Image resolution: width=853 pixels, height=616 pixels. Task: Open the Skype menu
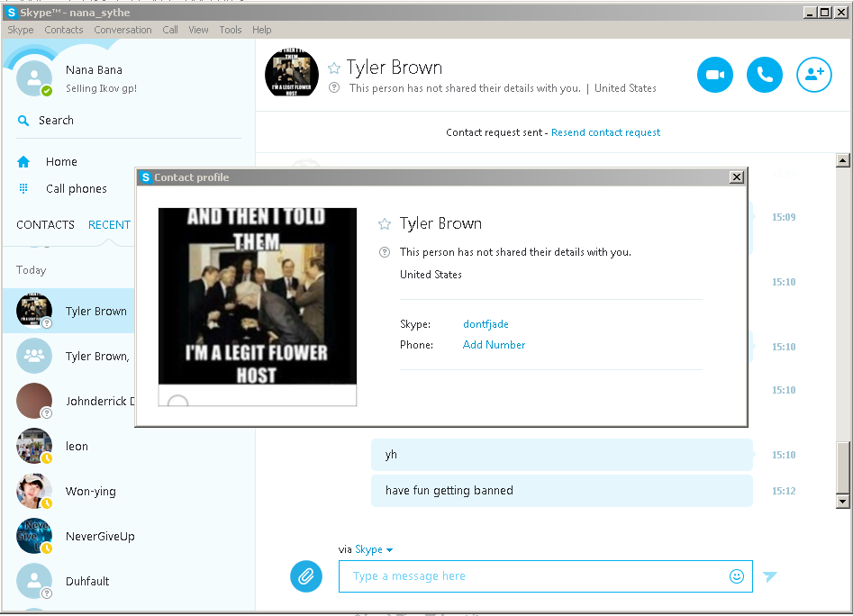pyautogui.click(x=21, y=30)
